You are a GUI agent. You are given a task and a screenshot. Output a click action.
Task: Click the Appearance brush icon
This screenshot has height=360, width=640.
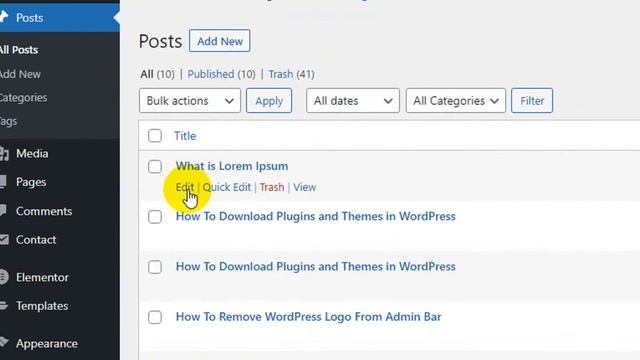tap(4, 342)
